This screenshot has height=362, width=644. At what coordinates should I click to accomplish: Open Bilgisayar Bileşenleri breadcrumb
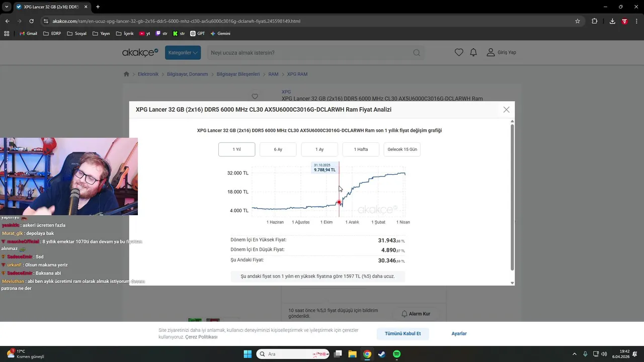(x=238, y=74)
